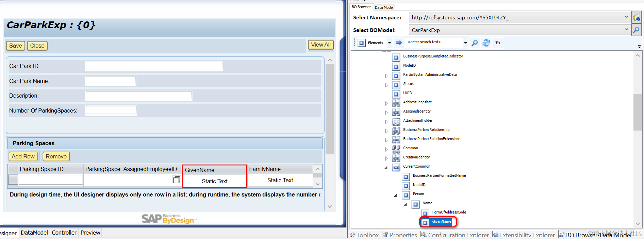Click the GivenName column header
Viewport: 644px width, 239px height.
pyautogui.click(x=215, y=170)
